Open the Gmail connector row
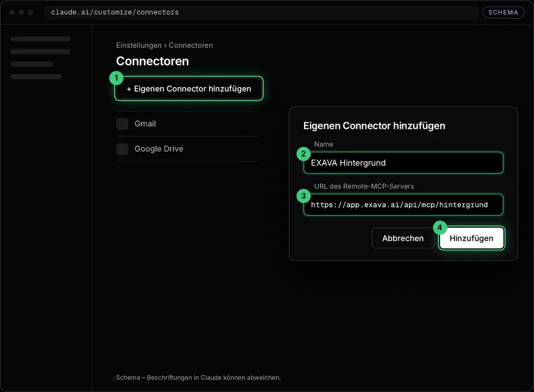The width and height of the screenshot is (534, 392). [187, 124]
